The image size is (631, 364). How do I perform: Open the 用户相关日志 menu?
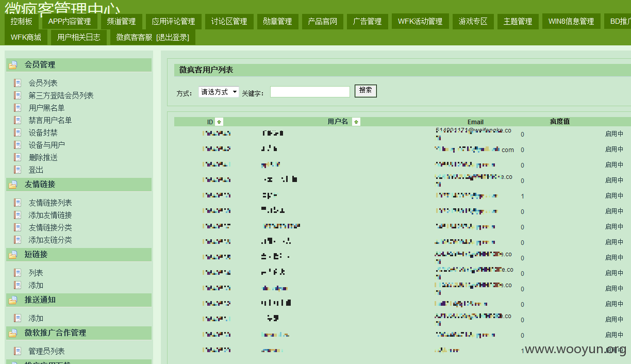click(x=79, y=37)
